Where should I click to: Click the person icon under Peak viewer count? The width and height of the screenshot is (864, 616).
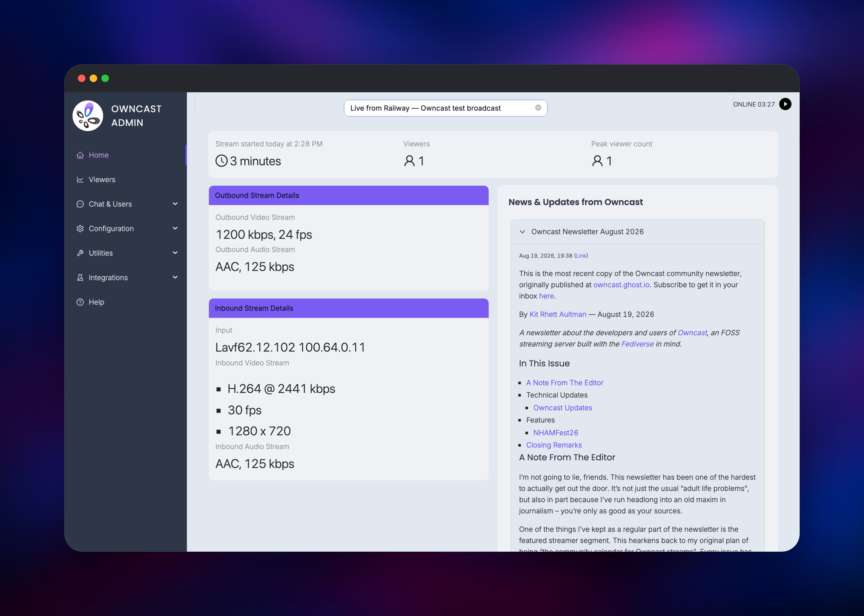coord(597,161)
